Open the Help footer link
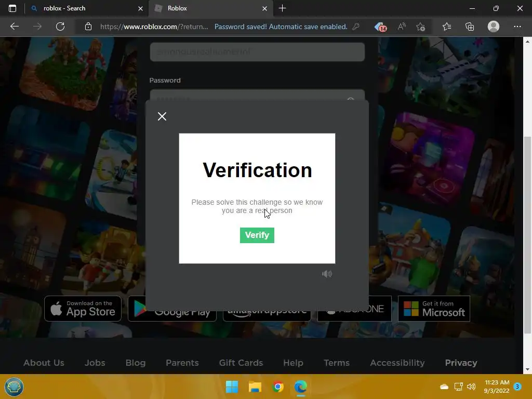Screen dimensions: 532x399 (x=293, y=363)
